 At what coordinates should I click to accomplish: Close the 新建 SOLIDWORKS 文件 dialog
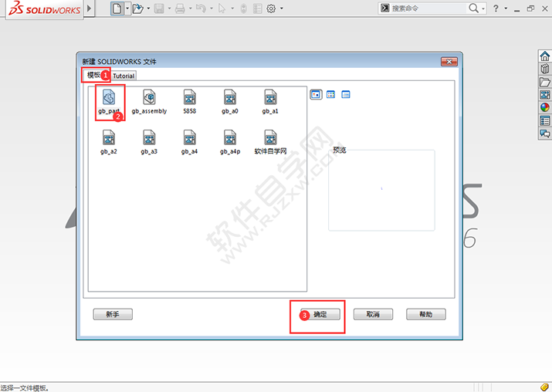pos(449,62)
